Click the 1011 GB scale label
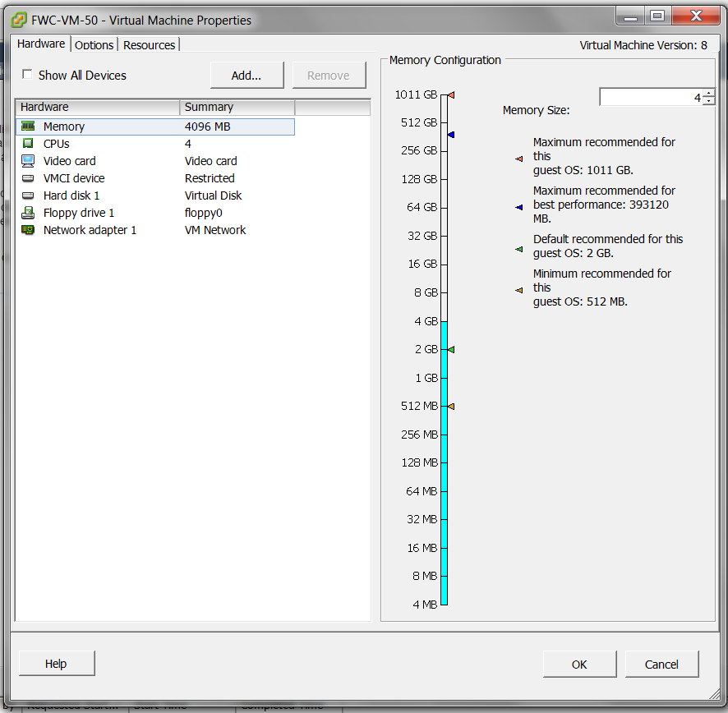 416,94
